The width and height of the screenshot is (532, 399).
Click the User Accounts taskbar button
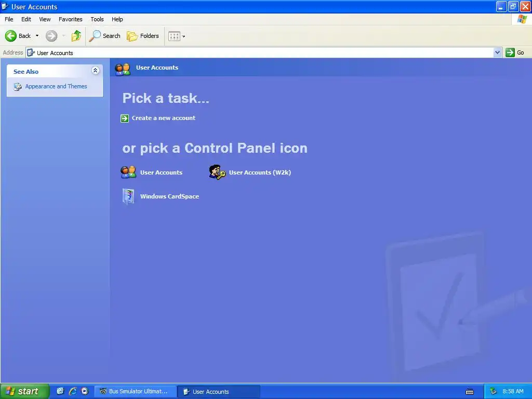[x=219, y=392]
